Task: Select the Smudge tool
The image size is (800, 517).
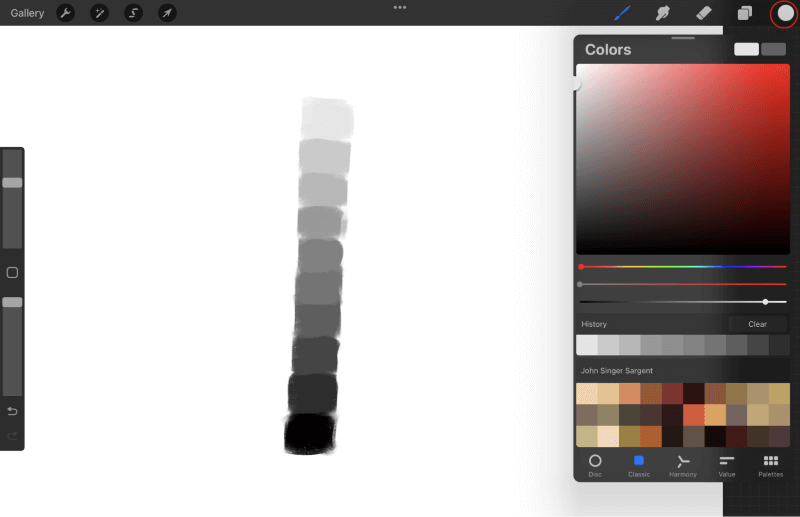Action: pos(662,13)
